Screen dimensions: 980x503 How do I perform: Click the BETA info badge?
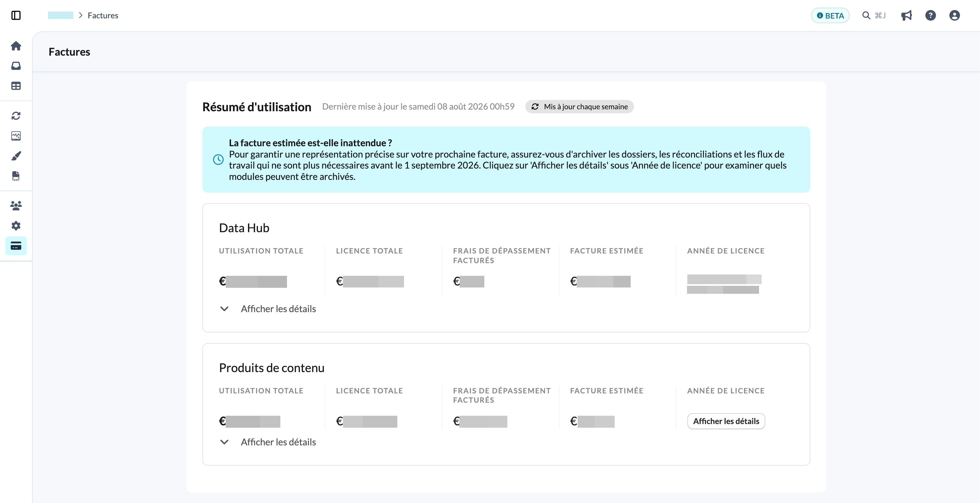(x=830, y=16)
